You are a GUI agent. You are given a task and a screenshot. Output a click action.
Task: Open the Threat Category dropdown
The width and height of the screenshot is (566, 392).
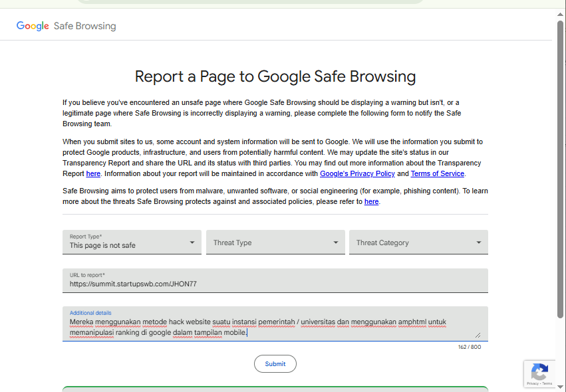point(418,242)
